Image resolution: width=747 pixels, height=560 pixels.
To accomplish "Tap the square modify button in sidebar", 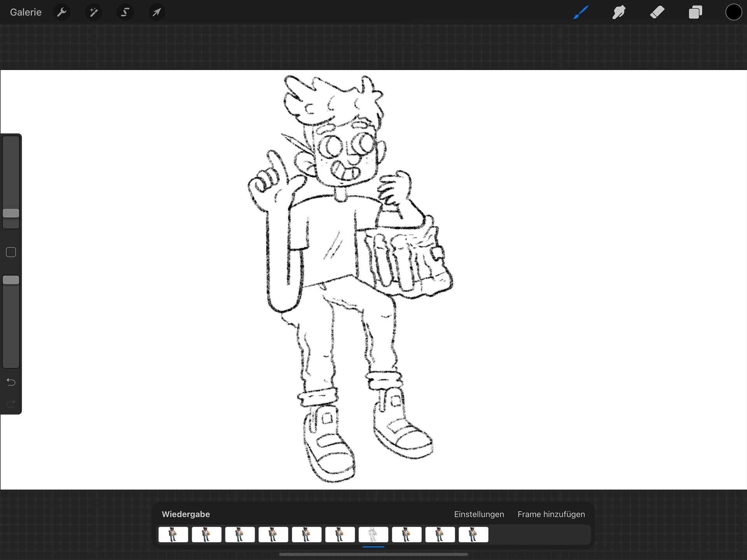I will tap(11, 252).
